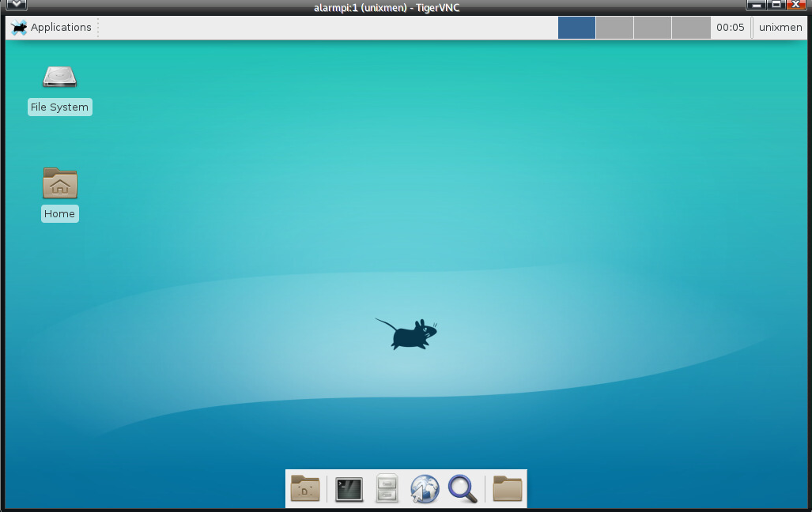Screen dimensions: 812x512
Task: Select the Home label under the folder icon
Action: (59, 214)
